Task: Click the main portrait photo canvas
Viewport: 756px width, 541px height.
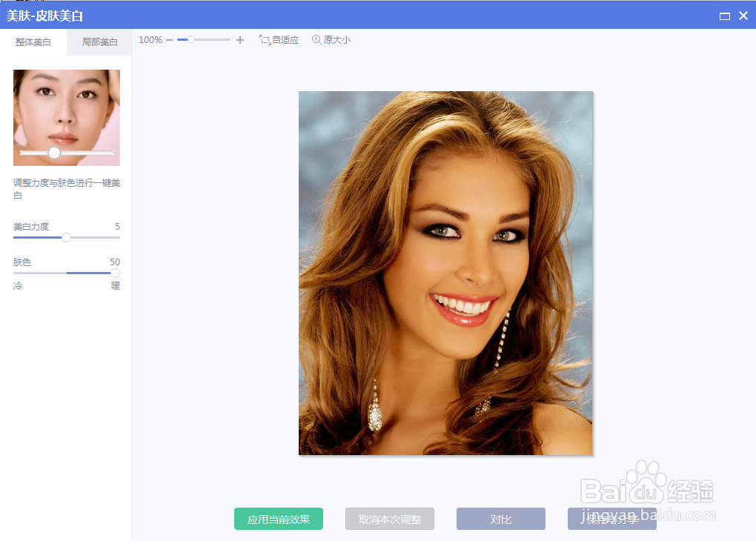Action: [445, 273]
